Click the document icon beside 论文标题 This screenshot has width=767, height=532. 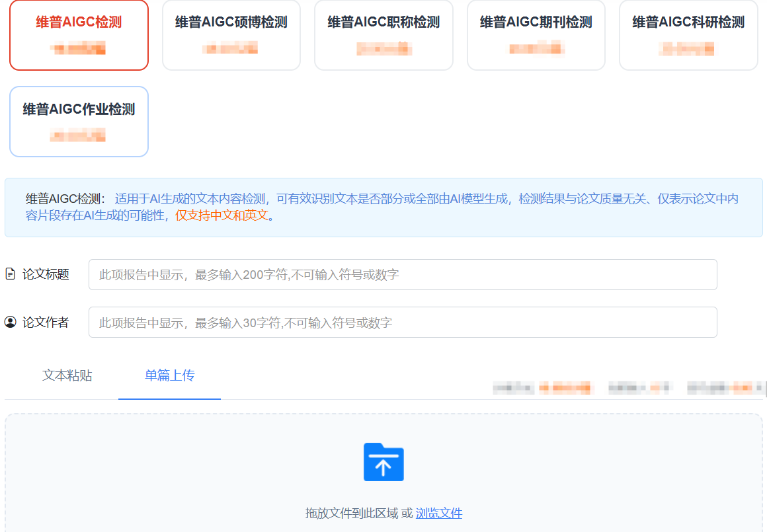(11, 274)
